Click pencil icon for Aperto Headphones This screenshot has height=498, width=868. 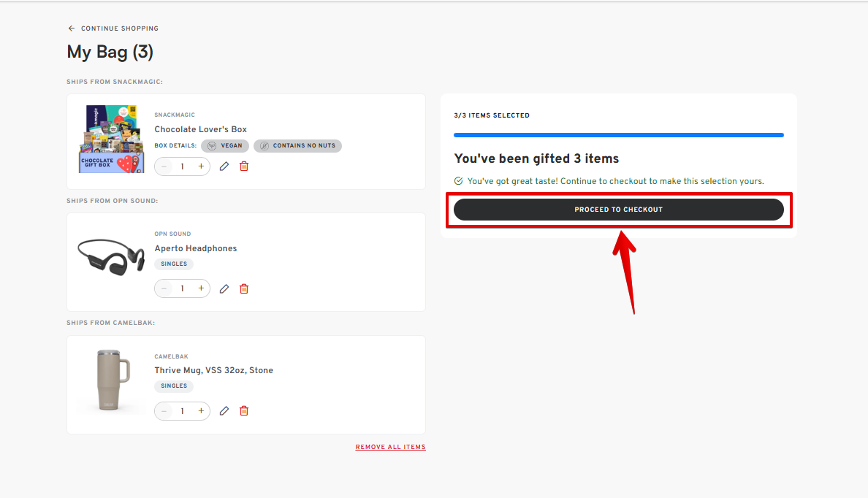tap(224, 288)
